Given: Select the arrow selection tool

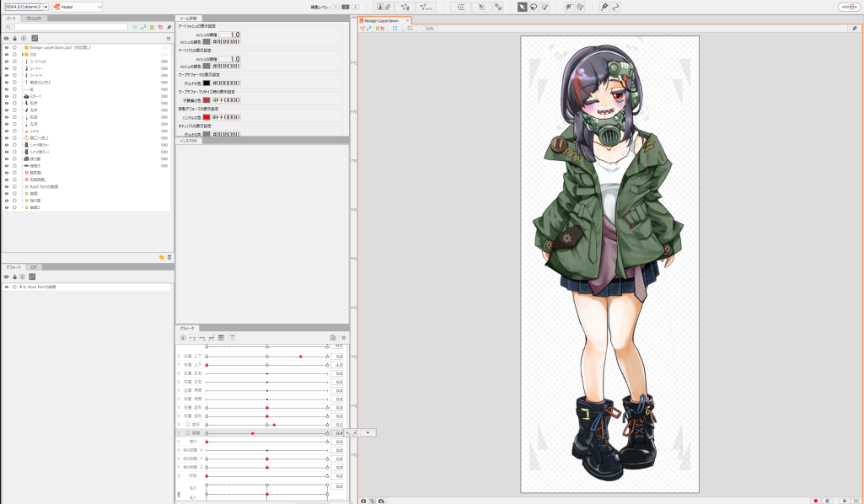Looking at the screenshot, I should [x=522, y=7].
